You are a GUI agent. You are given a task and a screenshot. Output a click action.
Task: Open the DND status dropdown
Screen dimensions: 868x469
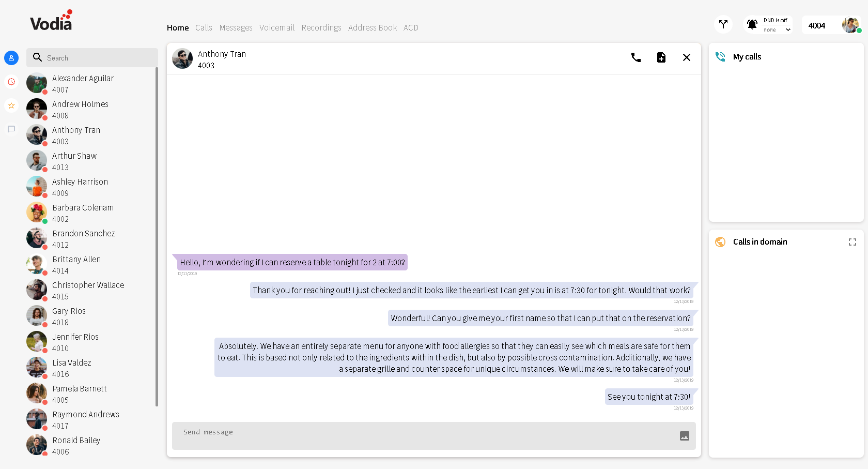pos(778,29)
